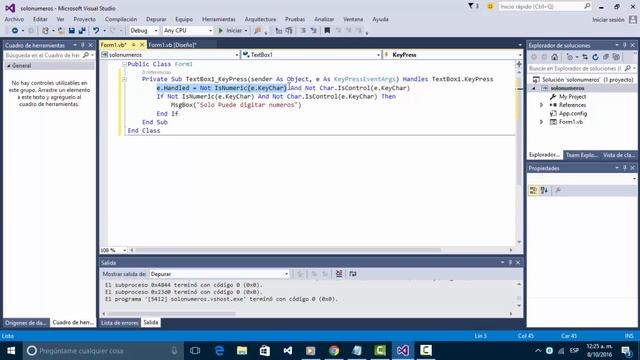
Task: Click categorized view icon in Propiedades panel
Action: coord(533,190)
